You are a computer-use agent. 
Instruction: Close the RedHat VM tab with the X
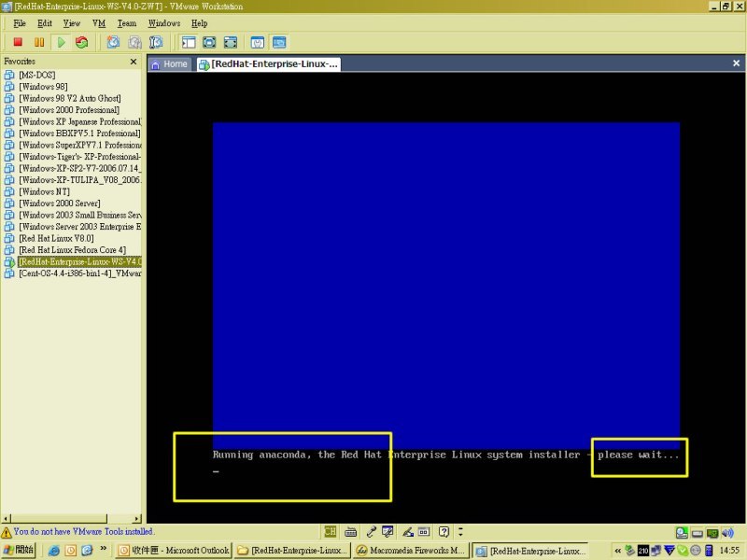tap(736, 63)
